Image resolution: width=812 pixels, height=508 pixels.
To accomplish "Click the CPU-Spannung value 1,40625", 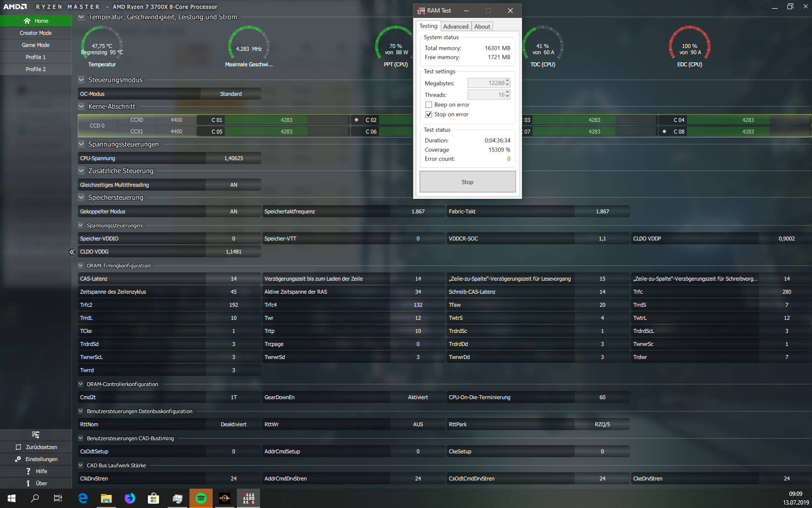I will (x=233, y=158).
